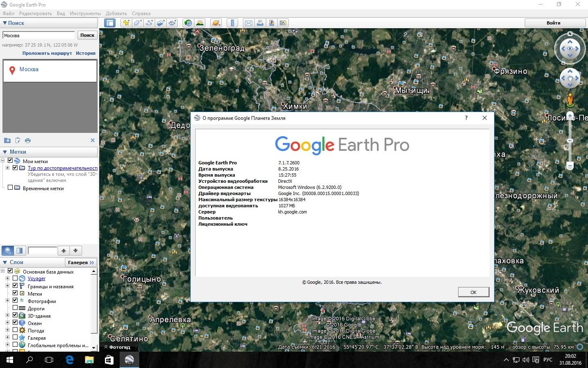
Task: Click the help ? button in About dialog
Action: point(466,118)
